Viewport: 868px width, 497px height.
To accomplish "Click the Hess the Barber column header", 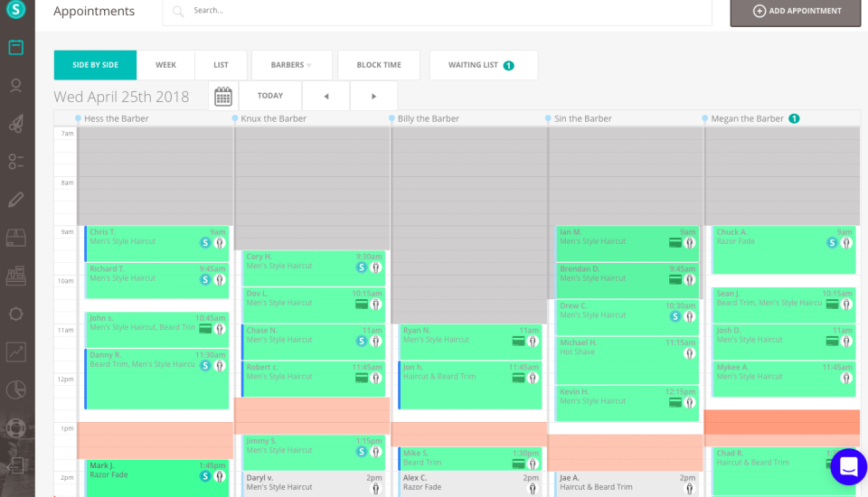I will coord(117,118).
